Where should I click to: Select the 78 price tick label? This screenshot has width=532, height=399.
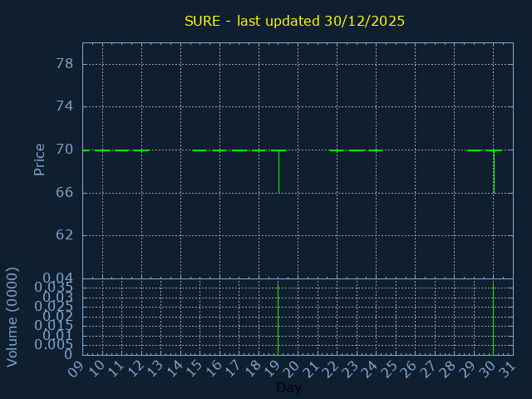pos(66,64)
